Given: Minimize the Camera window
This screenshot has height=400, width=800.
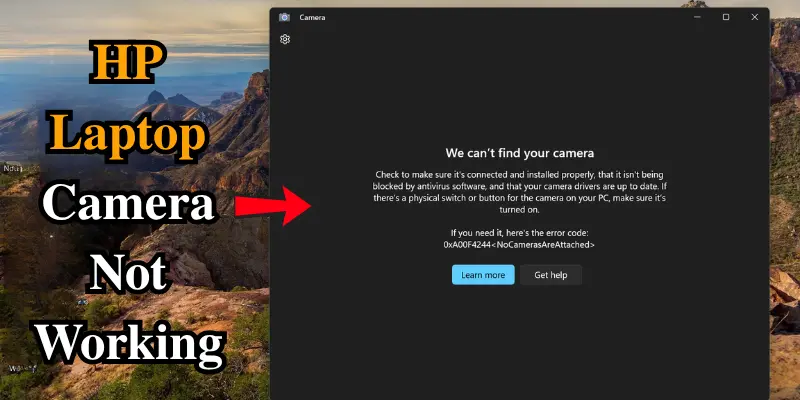Looking at the screenshot, I should click(x=697, y=17).
